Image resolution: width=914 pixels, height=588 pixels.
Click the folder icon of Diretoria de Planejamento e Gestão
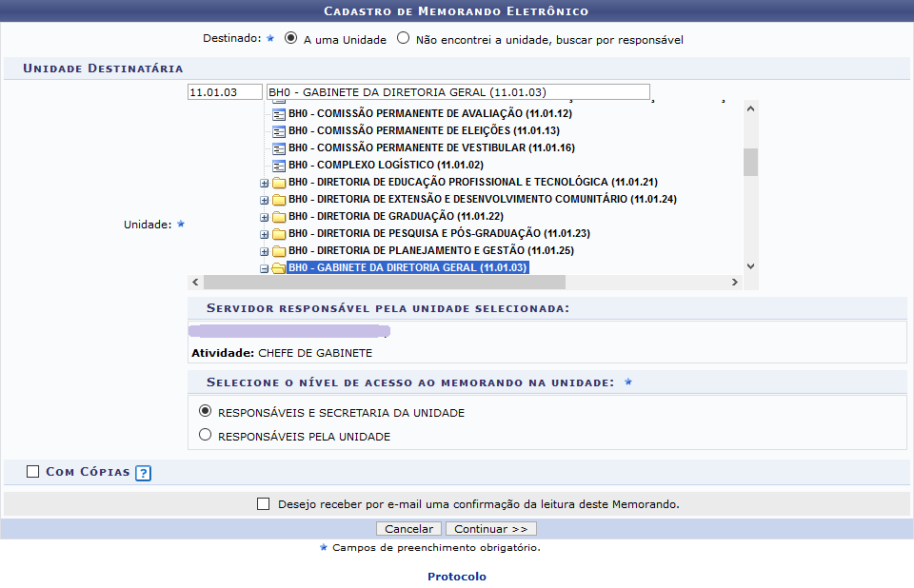[x=279, y=251]
